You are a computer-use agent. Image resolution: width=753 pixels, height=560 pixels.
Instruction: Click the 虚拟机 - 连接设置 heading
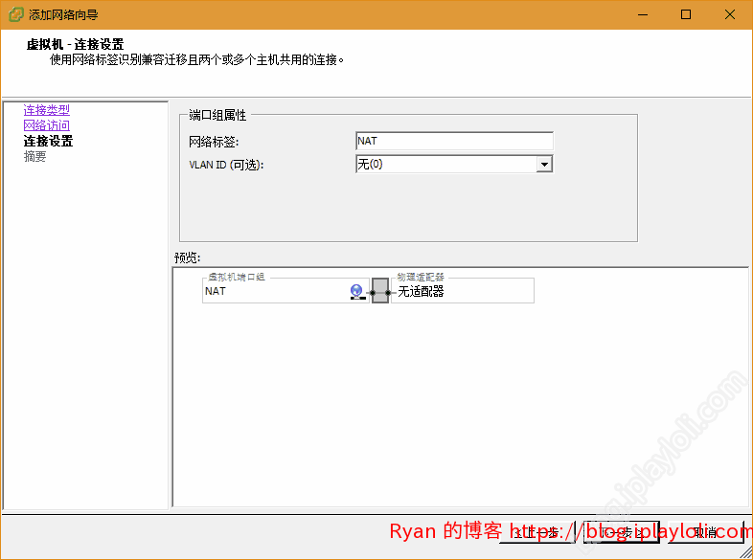tap(76, 45)
